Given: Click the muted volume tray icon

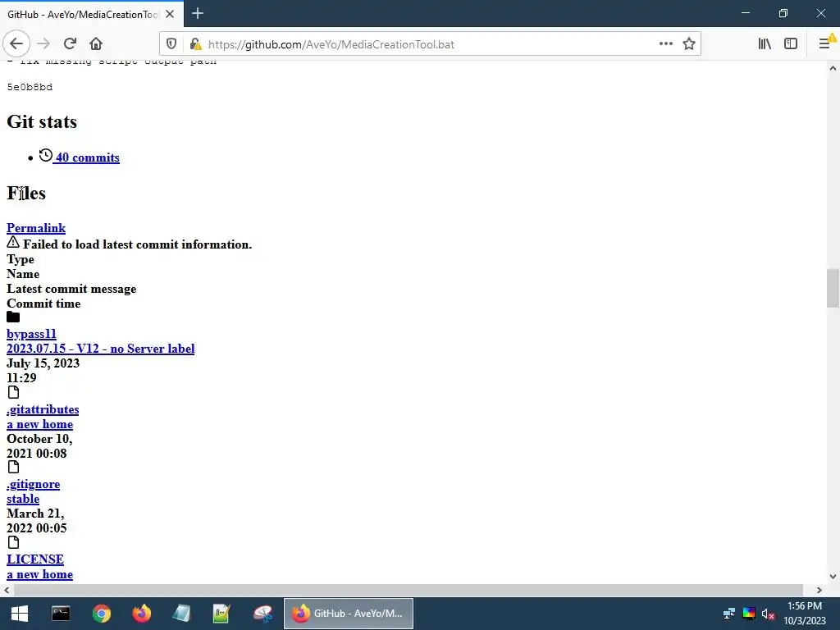Looking at the screenshot, I should 768,614.
